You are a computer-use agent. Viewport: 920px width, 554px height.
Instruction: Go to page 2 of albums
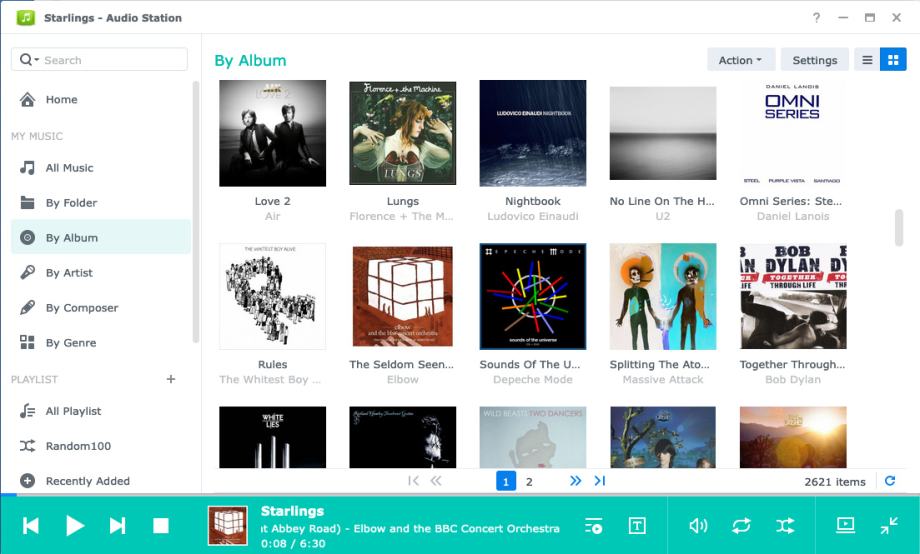point(529,482)
